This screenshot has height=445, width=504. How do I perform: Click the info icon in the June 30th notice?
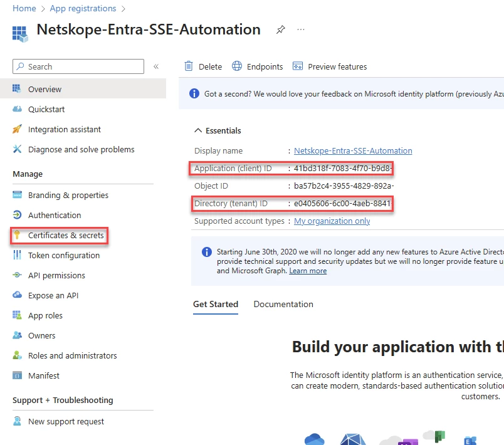pos(207,252)
